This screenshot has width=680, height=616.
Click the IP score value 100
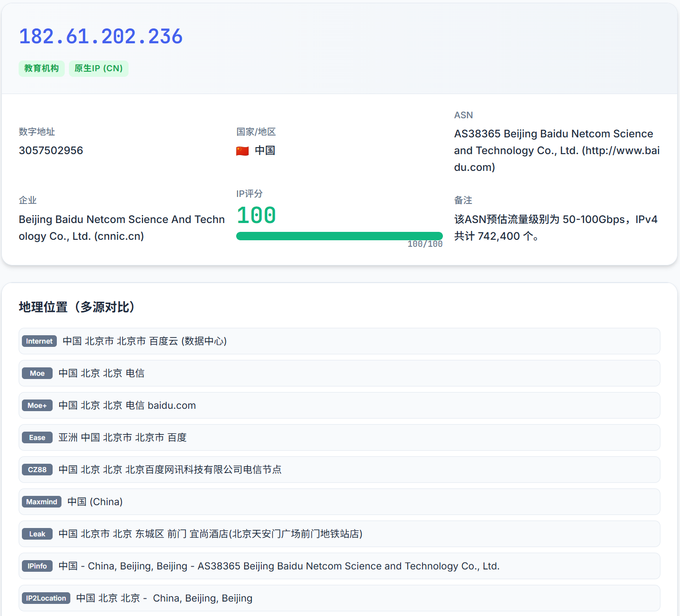256,216
